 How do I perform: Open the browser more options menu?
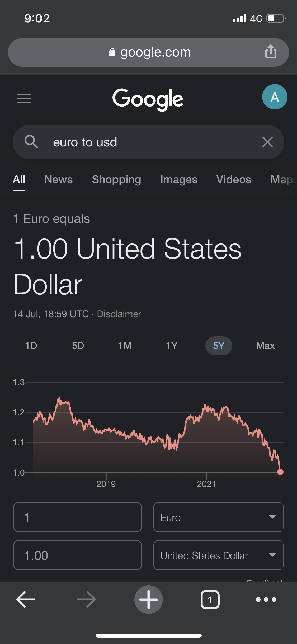[x=266, y=599]
